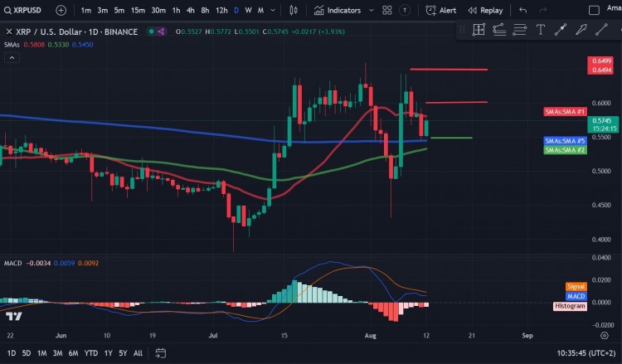Select the hollow arrow marker tool
622x364 pixels.
(x=581, y=30)
